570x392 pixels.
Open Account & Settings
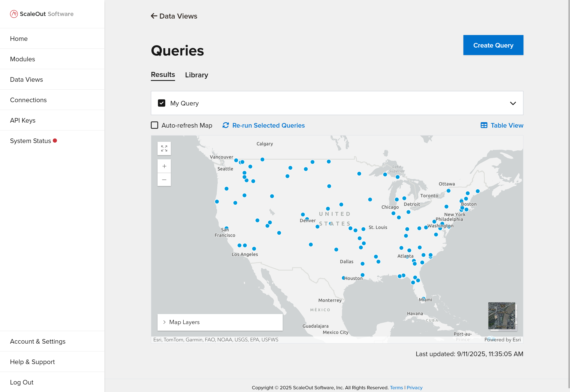(x=52, y=341)
